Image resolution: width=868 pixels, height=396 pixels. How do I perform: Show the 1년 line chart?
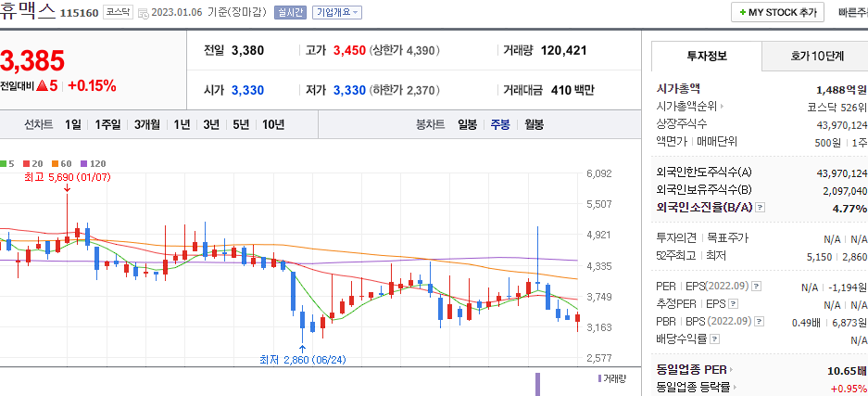click(182, 124)
